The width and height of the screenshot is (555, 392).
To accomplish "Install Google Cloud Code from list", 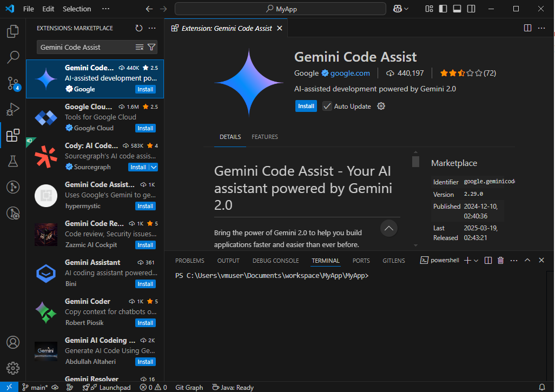I will tap(146, 128).
